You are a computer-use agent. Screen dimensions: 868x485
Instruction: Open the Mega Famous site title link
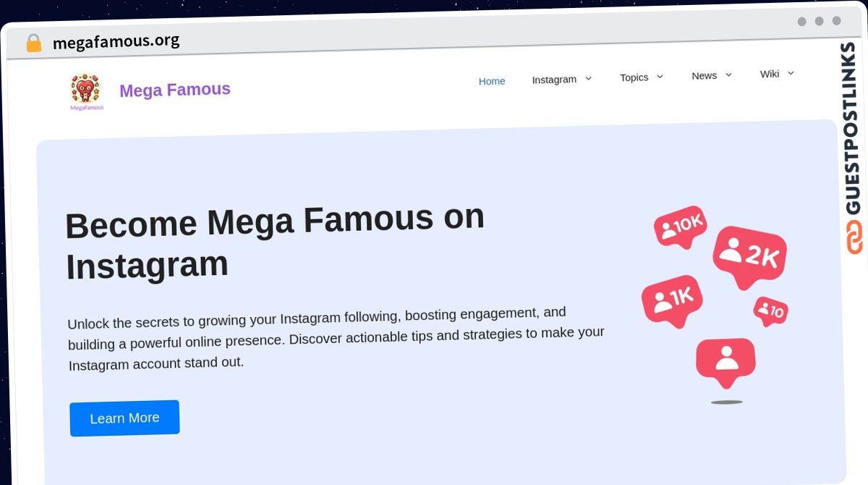point(175,90)
